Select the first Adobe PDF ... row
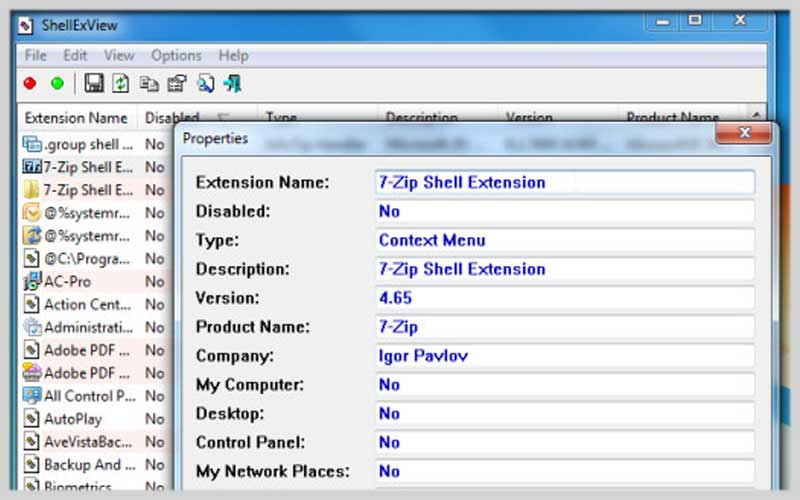This screenshot has width=800, height=500. pyautogui.click(x=94, y=351)
